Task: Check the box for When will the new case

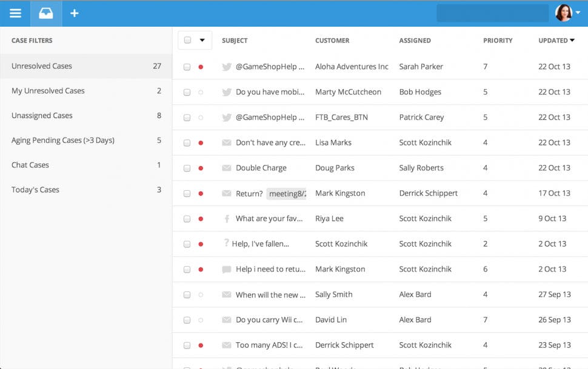Action: pos(187,294)
